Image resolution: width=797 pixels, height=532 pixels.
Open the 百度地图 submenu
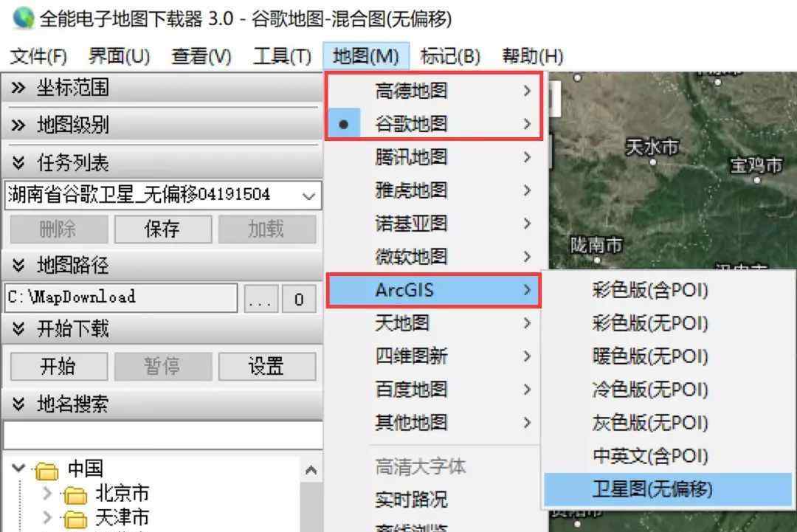coord(434,390)
